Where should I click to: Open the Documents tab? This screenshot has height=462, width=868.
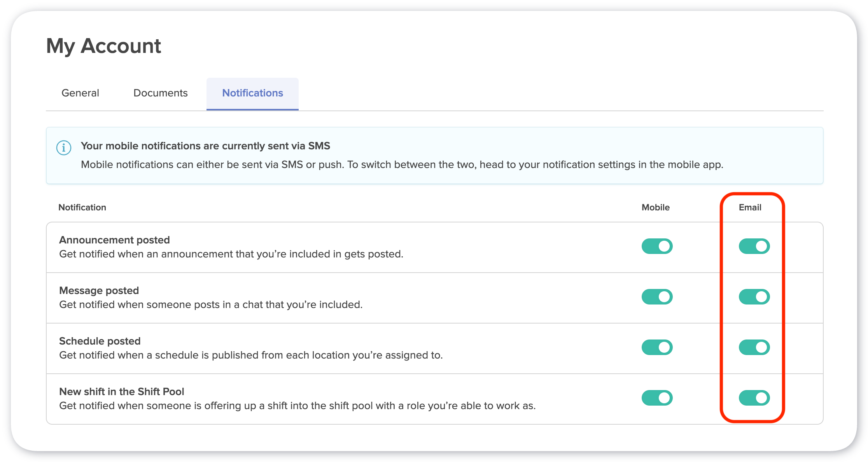coord(160,93)
